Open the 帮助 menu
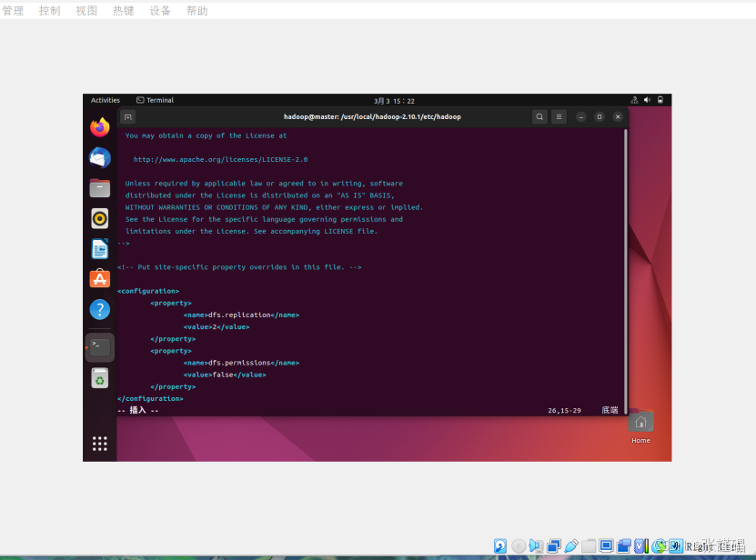The width and height of the screenshot is (756, 560). click(197, 11)
